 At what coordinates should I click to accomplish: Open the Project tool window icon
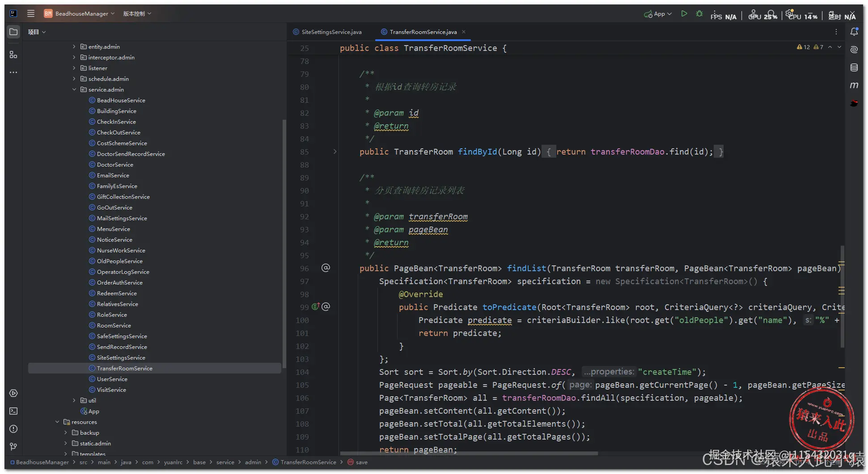tap(13, 32)
